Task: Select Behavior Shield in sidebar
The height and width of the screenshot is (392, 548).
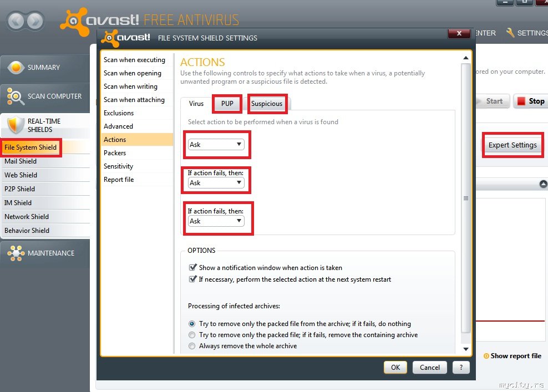Action: (45, 231)
